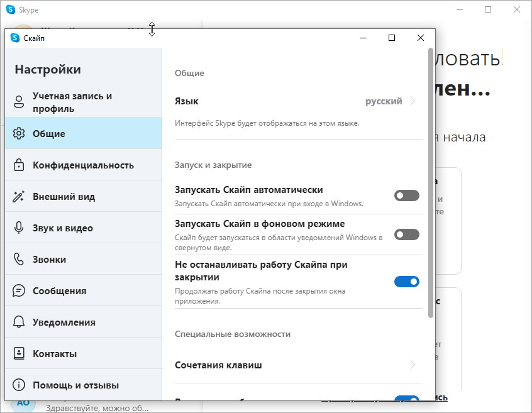
Task: Click the chat bubble icon beside Сообщения
Action: 19,290
